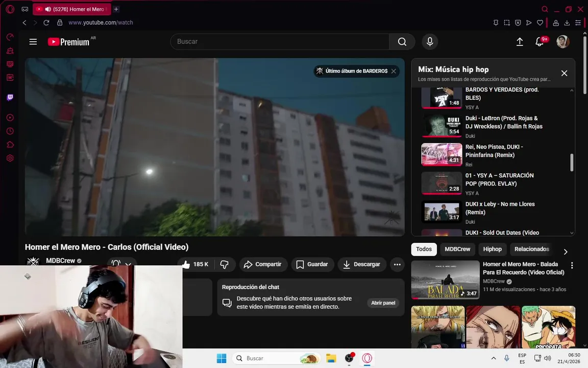Save video with Guardar button
The height and width of the screenshot is (368, 588).
tap(312, 264)
